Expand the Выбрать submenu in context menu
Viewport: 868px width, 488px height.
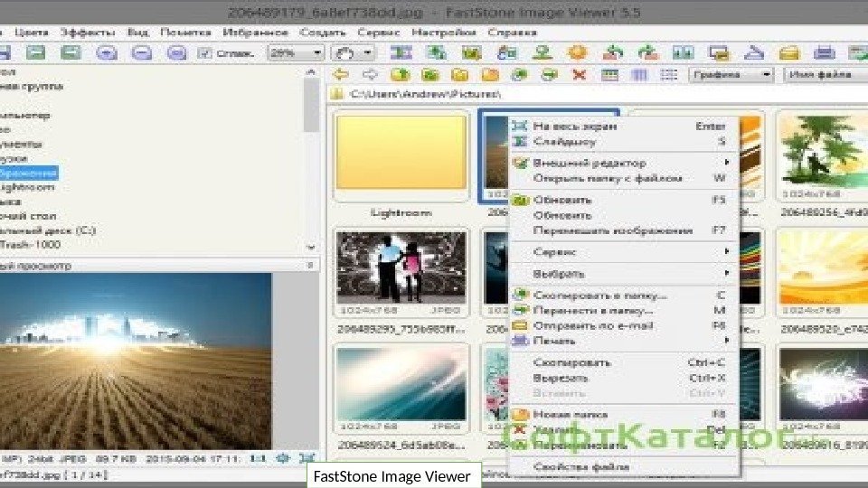[623, 274]
